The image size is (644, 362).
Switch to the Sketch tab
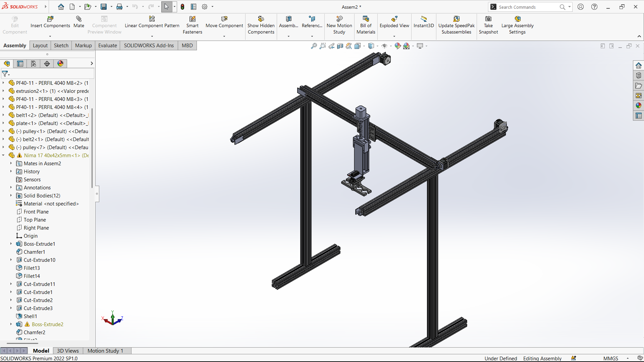tap(61, 46)
